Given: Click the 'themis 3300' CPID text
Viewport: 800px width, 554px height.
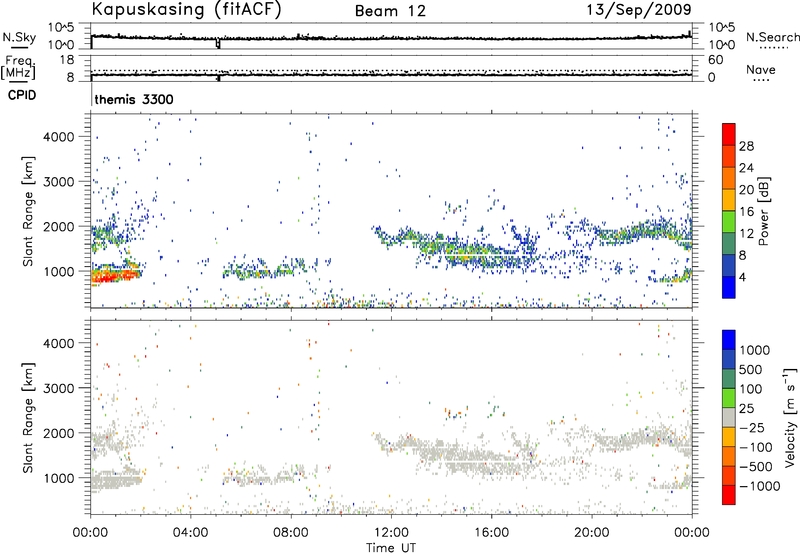Looking at the screenshot, I should tap(134, 99).
